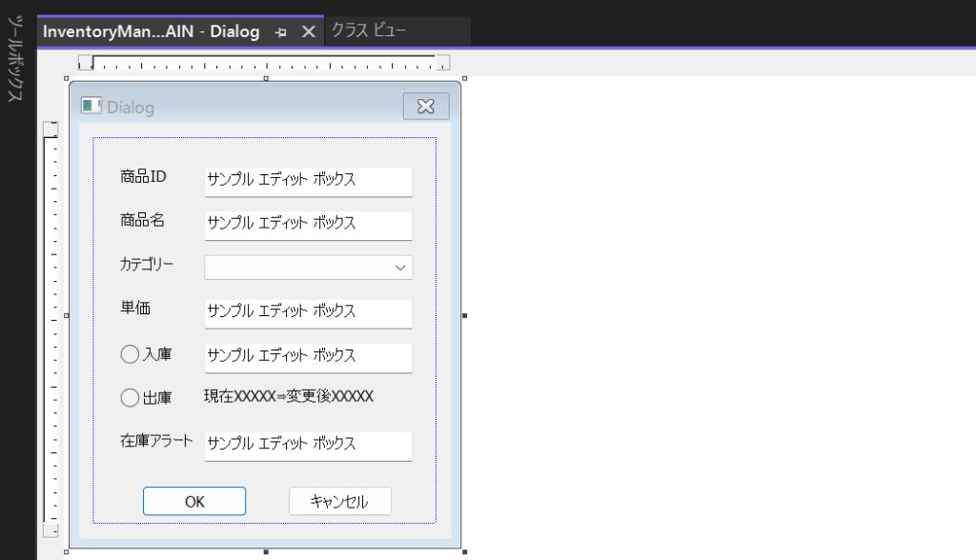The image size is (976, 560).
Task: Click the pin icon on the Dialog tab
Action: [281, 31]
